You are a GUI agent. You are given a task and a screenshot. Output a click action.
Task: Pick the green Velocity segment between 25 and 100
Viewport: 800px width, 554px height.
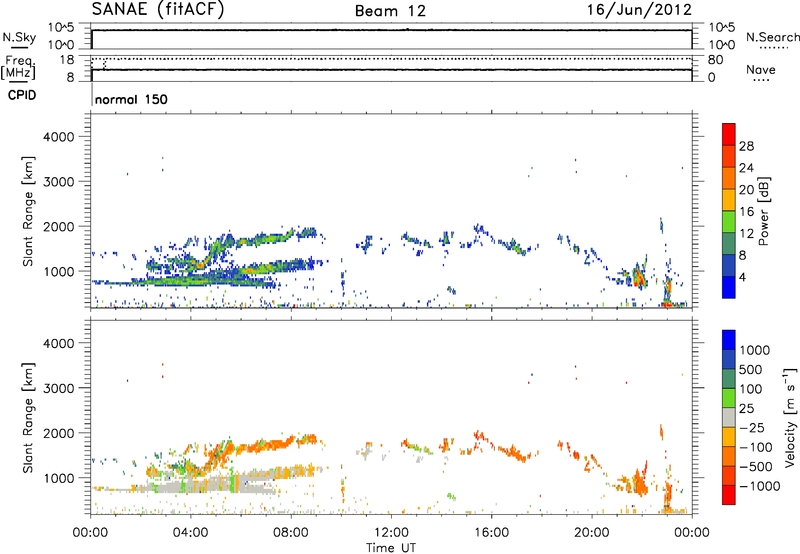coord(729,398)
